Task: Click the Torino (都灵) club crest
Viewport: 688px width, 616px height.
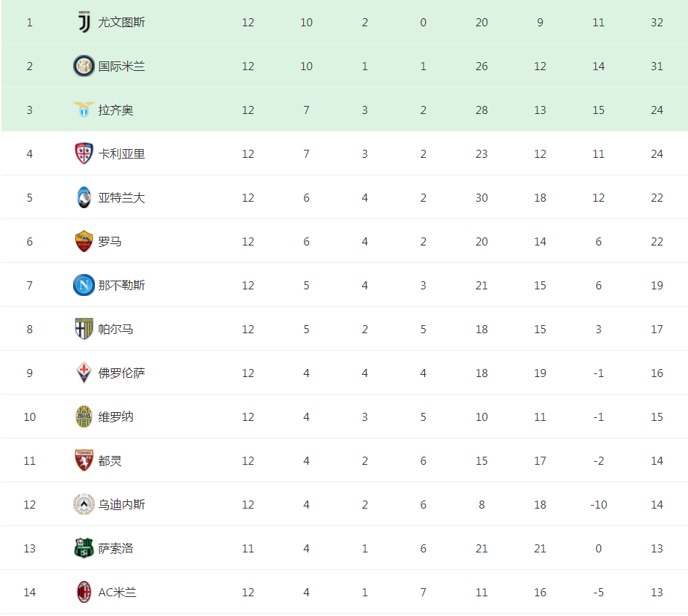Action: coord(84,460)
